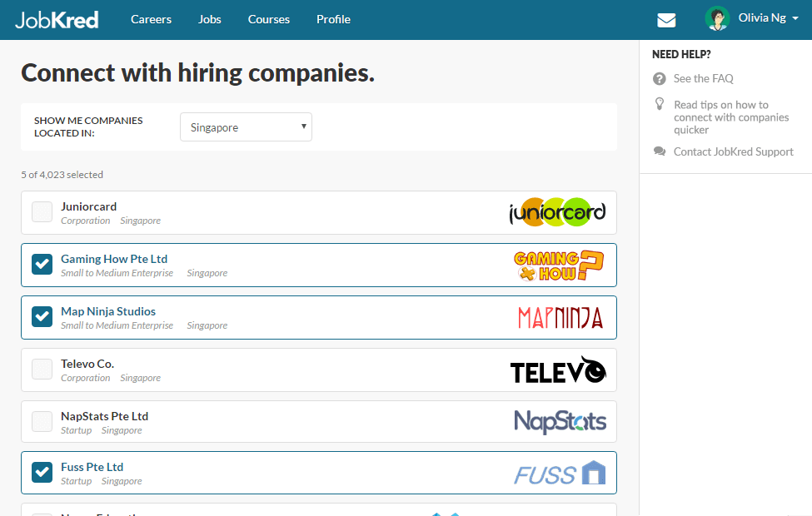Viewport: 812px width, 516px height.
Task: Click the FAQ question mark icon
Action: pos(660,79)
